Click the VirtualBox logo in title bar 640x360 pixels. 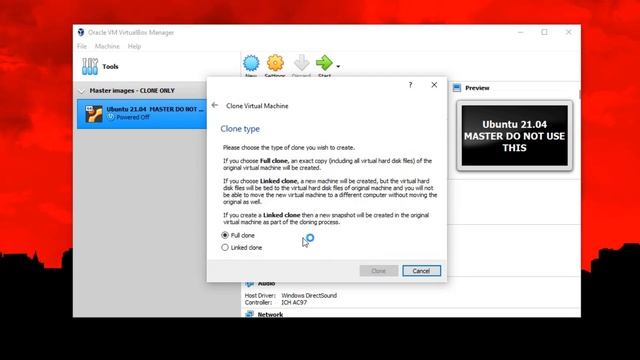pos(81,32)
